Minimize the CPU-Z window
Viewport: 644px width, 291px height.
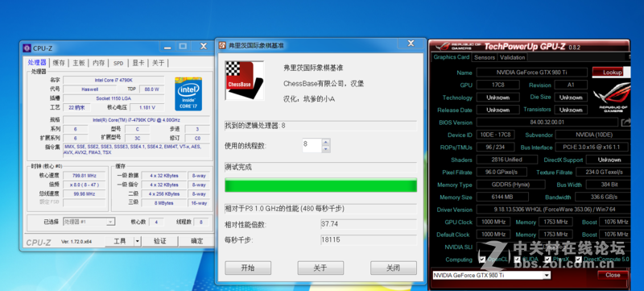coord(167,47)
